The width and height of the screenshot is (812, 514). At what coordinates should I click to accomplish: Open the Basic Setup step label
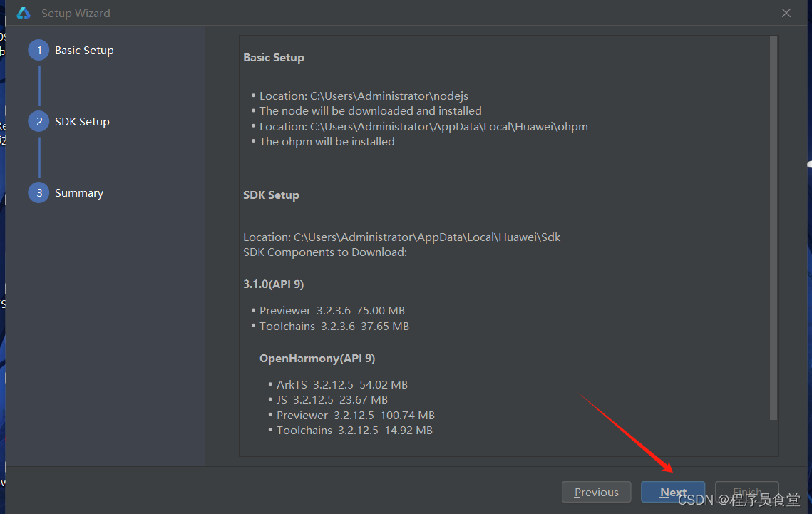pos(84,50)
